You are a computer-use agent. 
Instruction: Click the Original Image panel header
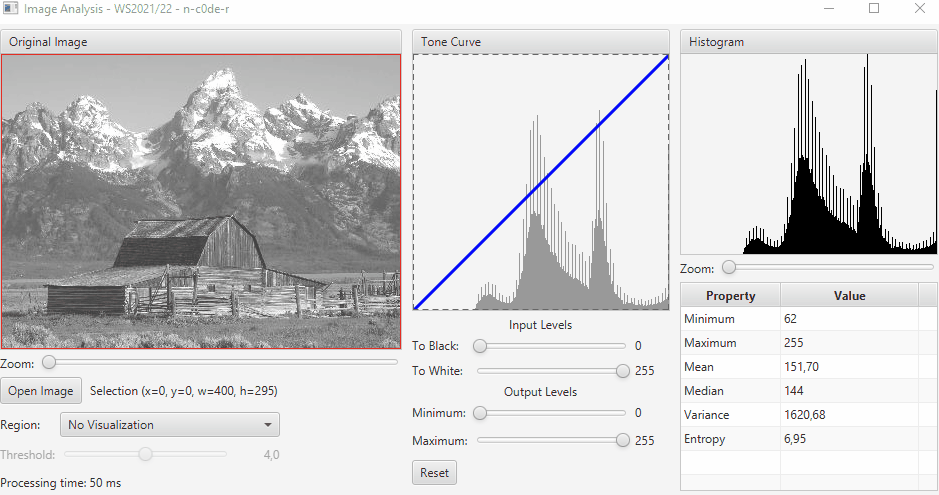point(201,42)
